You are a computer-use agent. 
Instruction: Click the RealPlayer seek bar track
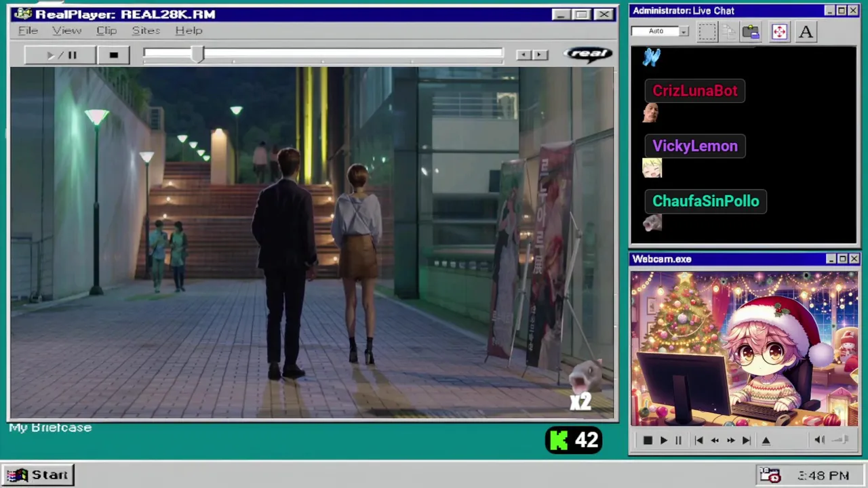tap(323, 53)
